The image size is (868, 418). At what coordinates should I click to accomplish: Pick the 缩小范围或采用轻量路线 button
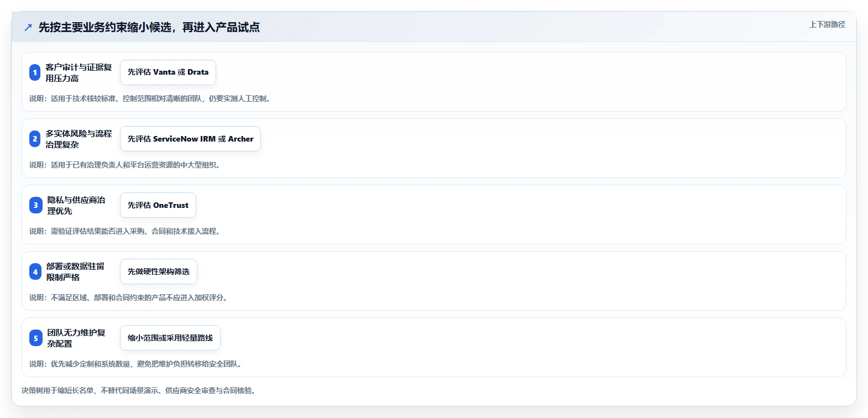(170, 338)
